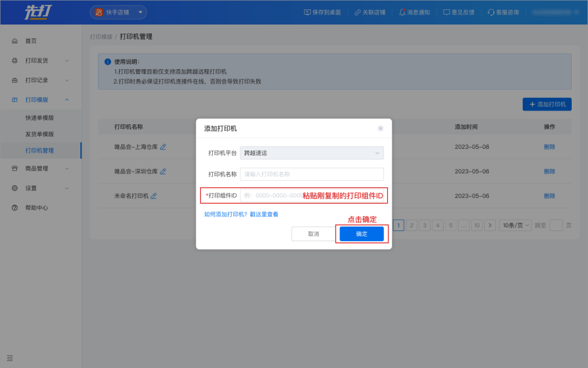Click the edit pencil next to 唯品会-深圳仓库
588x368 pixels.
[x=163, y=171]
